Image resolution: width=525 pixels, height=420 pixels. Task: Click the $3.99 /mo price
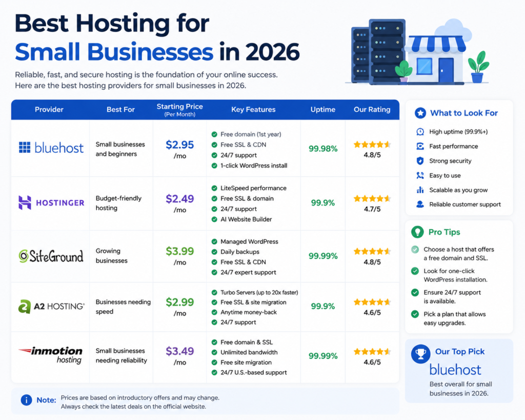pos(180,256)
